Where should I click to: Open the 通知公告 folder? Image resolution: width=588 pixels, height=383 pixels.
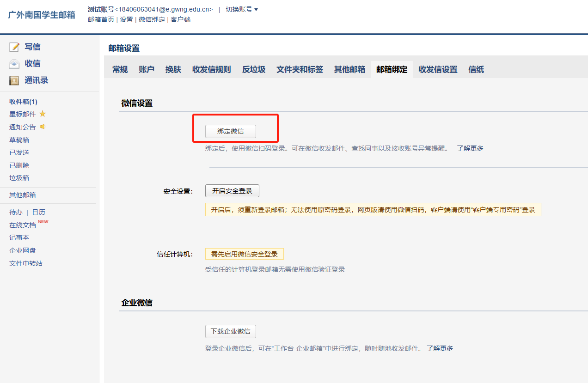click(x=23, y=127)
